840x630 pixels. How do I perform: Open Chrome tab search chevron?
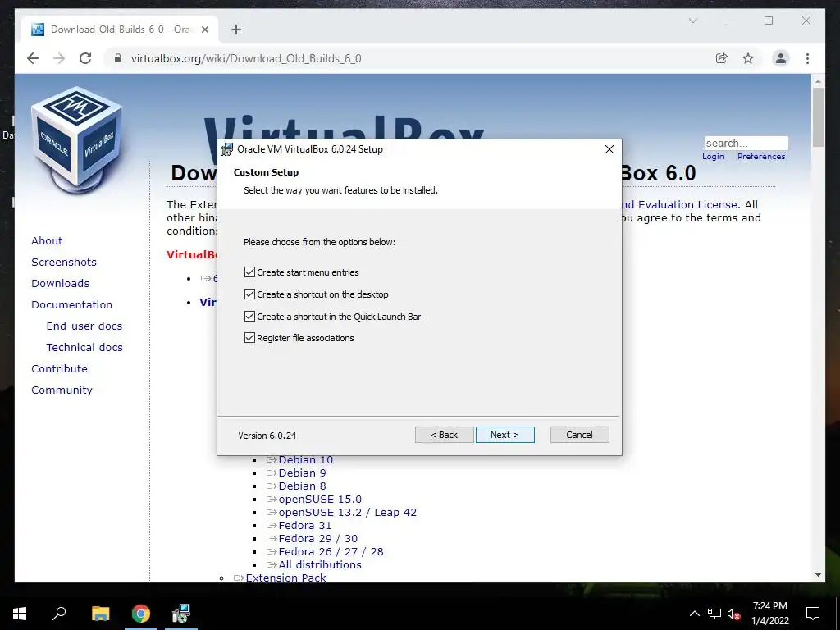[x=692, y=21]
